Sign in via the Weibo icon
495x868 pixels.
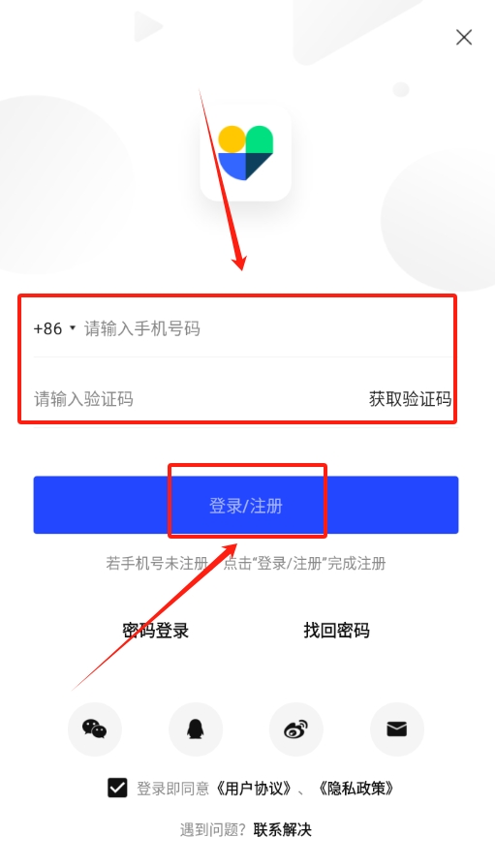coord(296,729)
